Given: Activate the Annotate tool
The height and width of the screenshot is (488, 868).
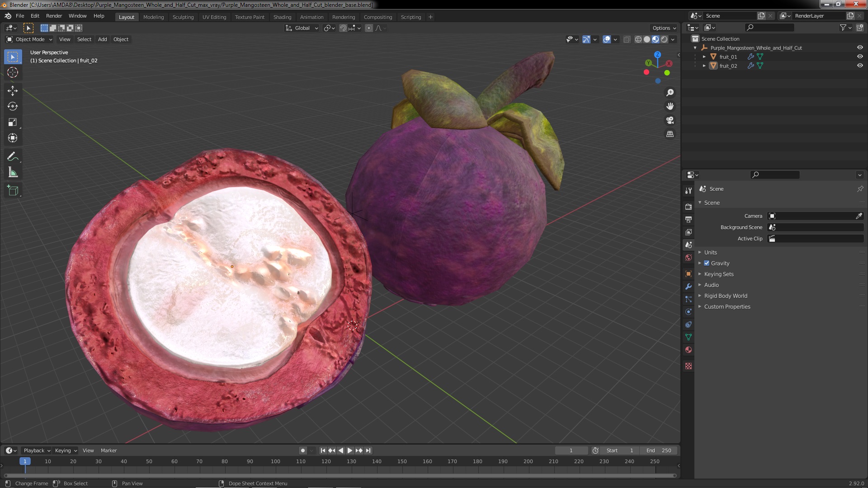Looking at the screenshot, I should tap(13, 157).
